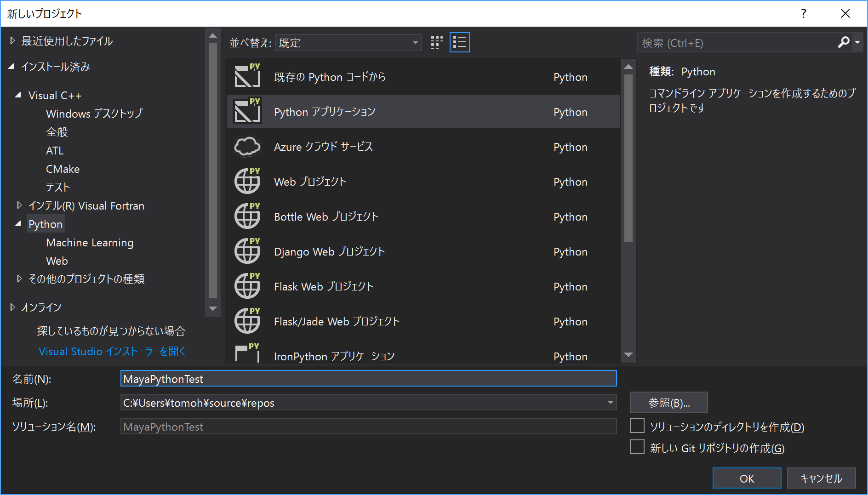This screenshot has height=495, width=868.
Task: Click the 名前 project name field
Action: click(368, 379)
